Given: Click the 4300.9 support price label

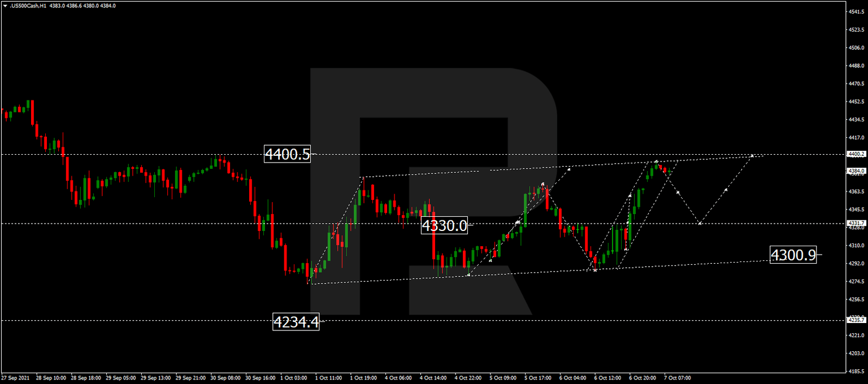Looking at the screenshot, I should coord(793,256).
